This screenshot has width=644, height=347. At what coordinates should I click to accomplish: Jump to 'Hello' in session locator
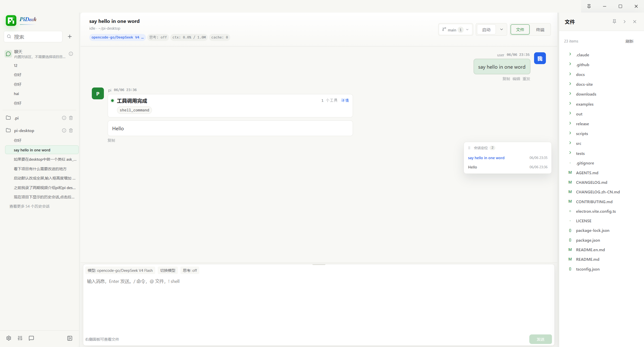pos(508,167)
